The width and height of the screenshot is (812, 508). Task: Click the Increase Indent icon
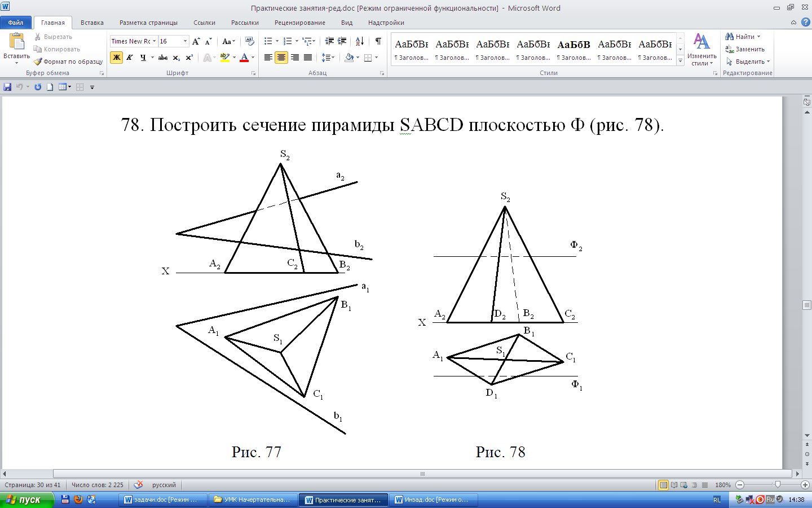[342, 41]
